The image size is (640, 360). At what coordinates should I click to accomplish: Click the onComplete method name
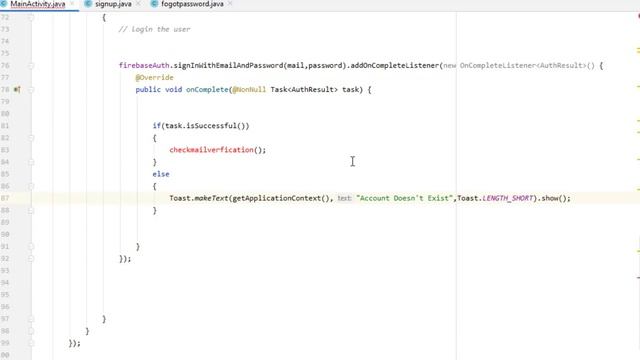[207, 89]
